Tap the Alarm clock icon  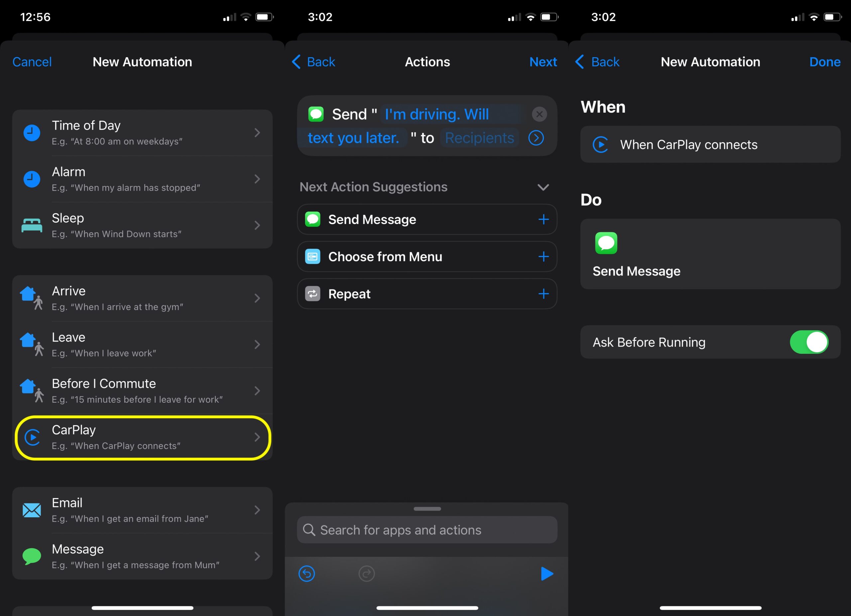tap(32, 179)
